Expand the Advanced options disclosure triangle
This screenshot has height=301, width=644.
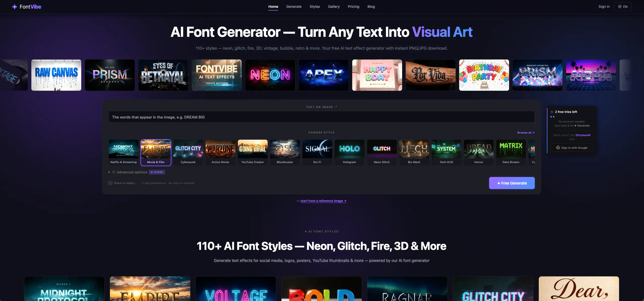(109, 172)
